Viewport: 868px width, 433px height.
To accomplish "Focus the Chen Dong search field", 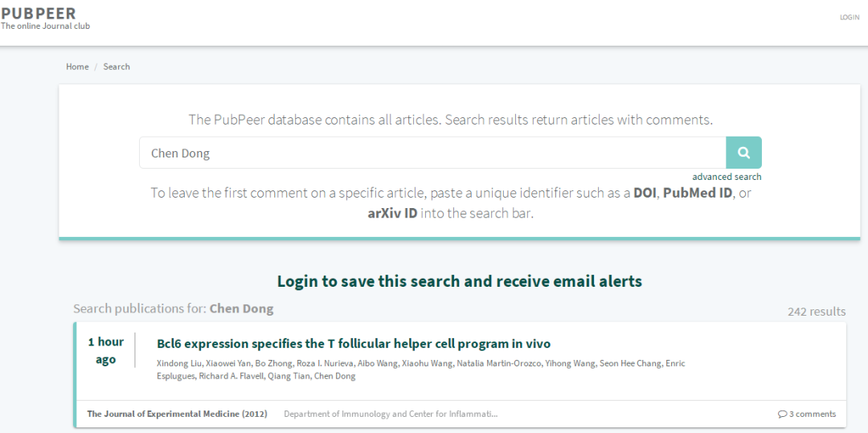I will (x=432, y=153).
